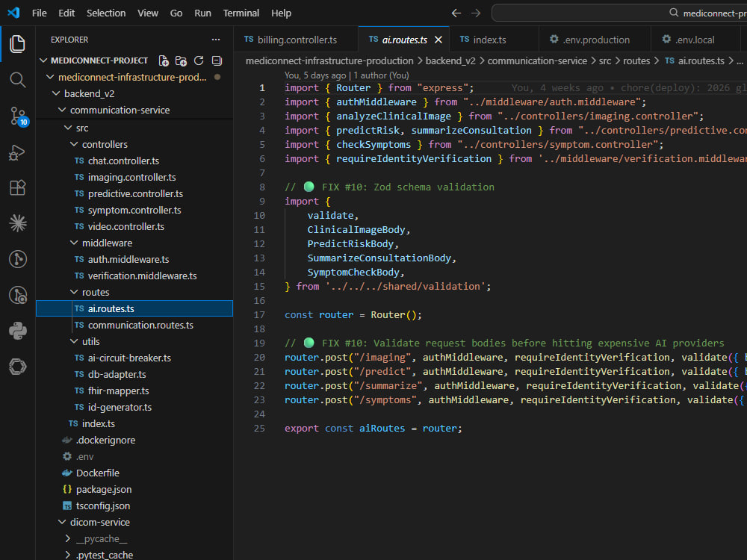Switch to .env.local tab
Image resolution: width=747 pixels, height=560 pixels.
point(695,40)
